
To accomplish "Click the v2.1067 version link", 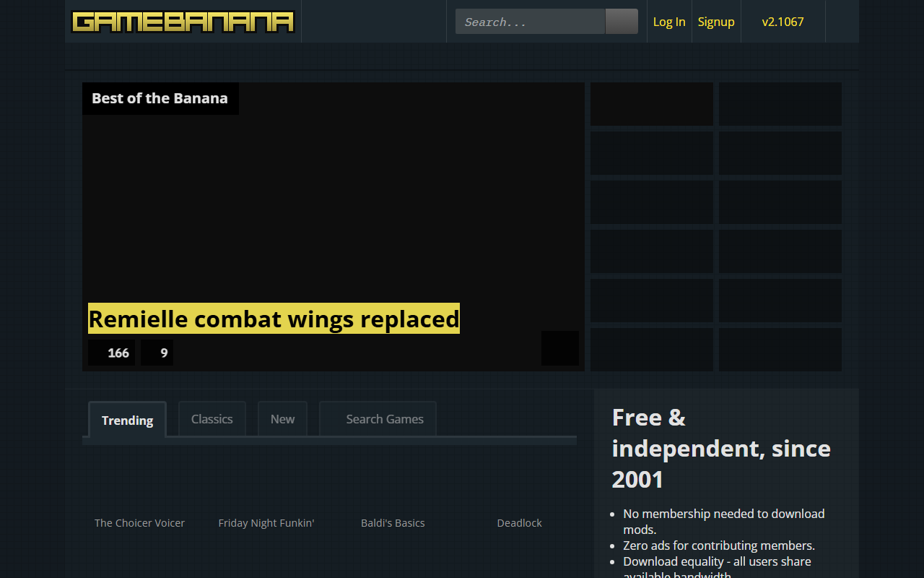I will (x=783, y=22).
